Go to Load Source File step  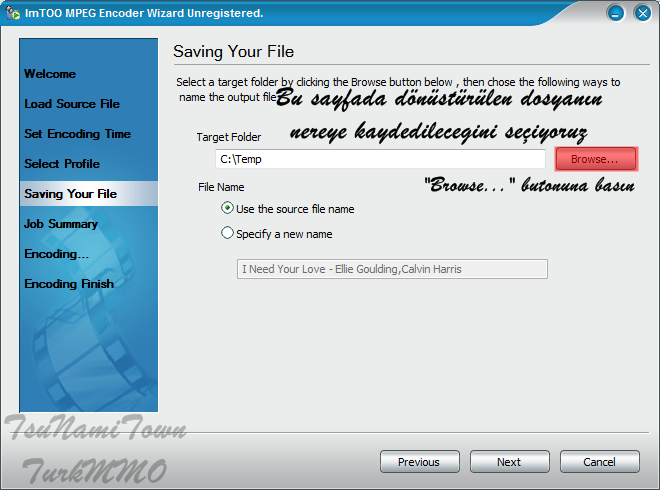pyautogui.click(x=72, y=104)
